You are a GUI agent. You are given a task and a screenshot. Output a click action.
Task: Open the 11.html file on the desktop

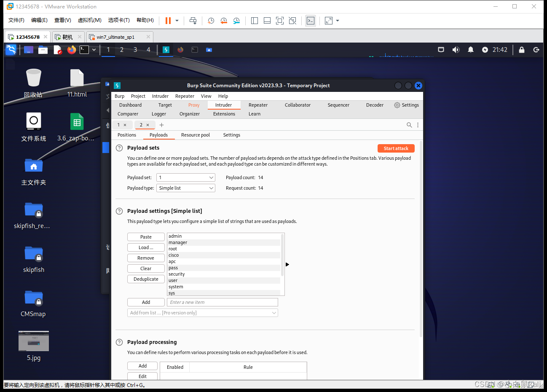click(77, 83)
